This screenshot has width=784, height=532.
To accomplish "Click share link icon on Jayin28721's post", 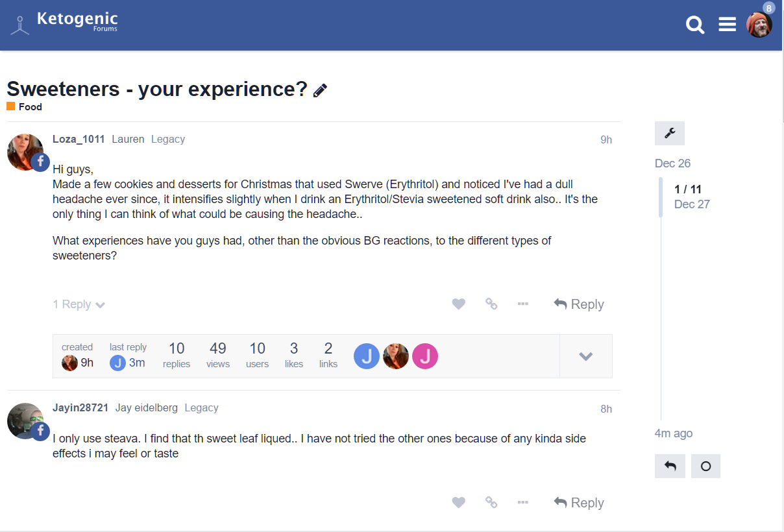I will [491, 503].
